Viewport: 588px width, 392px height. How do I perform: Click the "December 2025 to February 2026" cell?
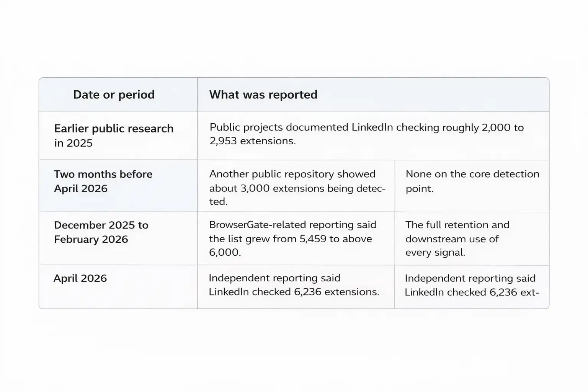(101, 232)
